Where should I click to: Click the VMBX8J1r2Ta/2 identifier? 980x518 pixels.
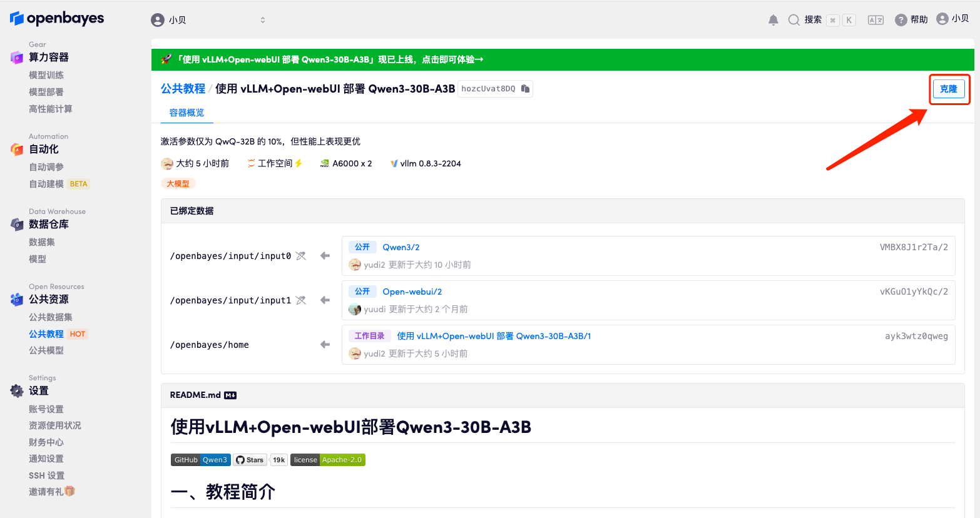[x=914, y=247]
